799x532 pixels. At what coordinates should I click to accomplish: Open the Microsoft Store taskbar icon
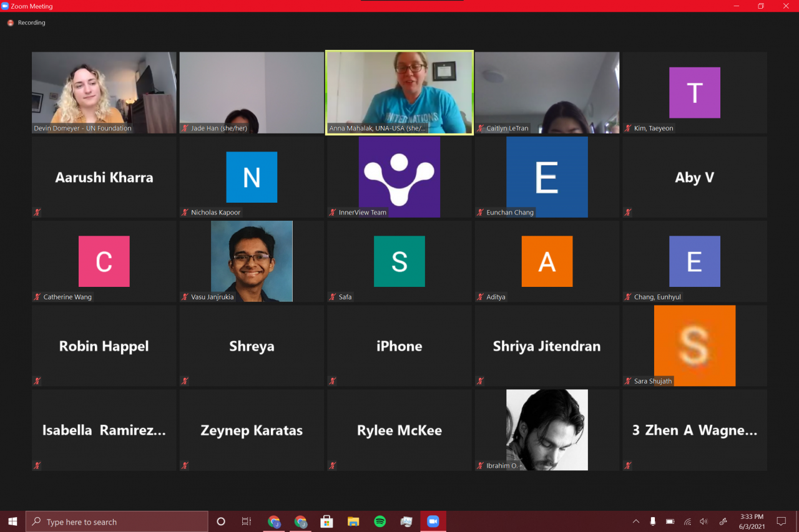tap(326, 521)
